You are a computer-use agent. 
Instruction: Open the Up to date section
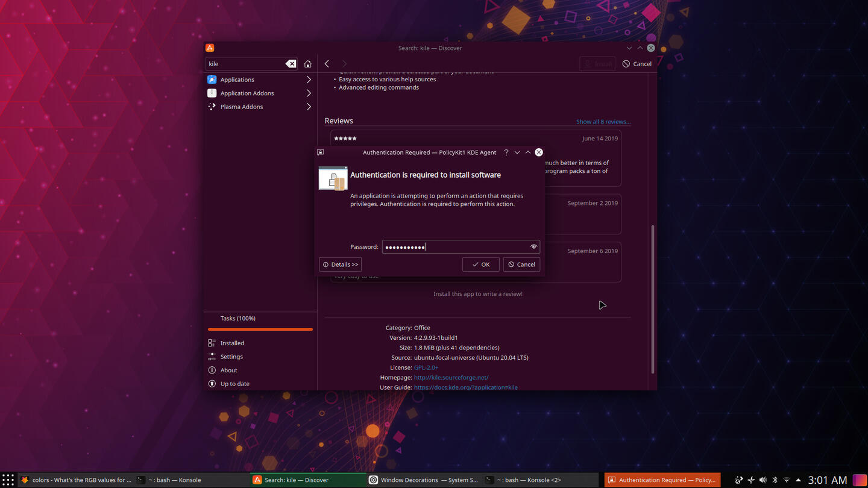[x=260, y=384]
